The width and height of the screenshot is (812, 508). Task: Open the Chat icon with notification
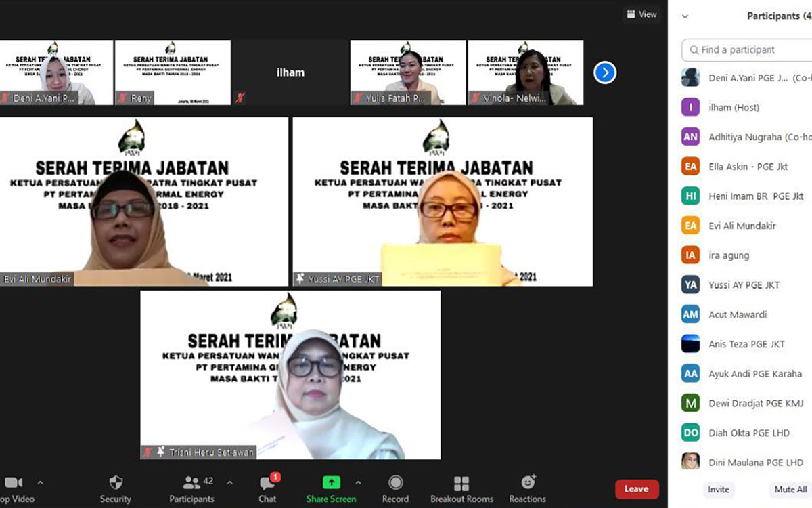(x=267, y=483)
